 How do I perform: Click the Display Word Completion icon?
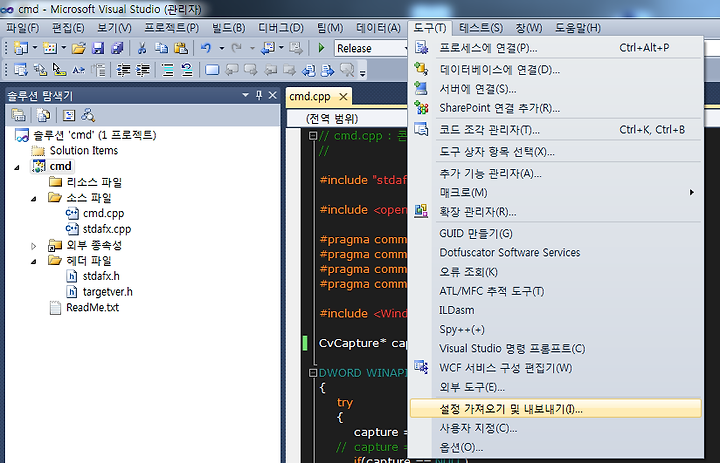[x=79, y=70]
